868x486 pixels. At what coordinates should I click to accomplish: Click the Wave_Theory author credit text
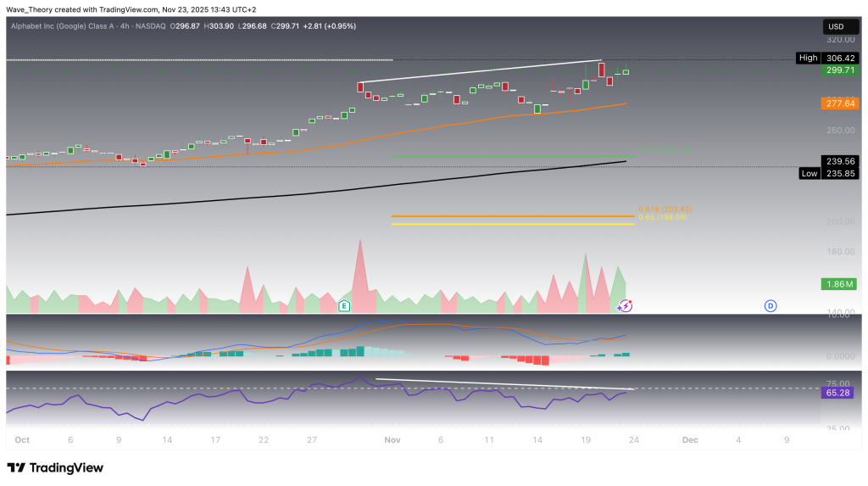36,8
